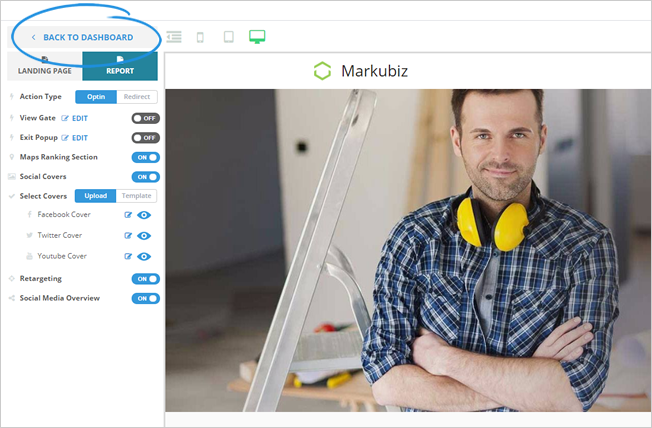
Task: Choose the desktop monitor preview icon
Action: click(x=257, y=37)
